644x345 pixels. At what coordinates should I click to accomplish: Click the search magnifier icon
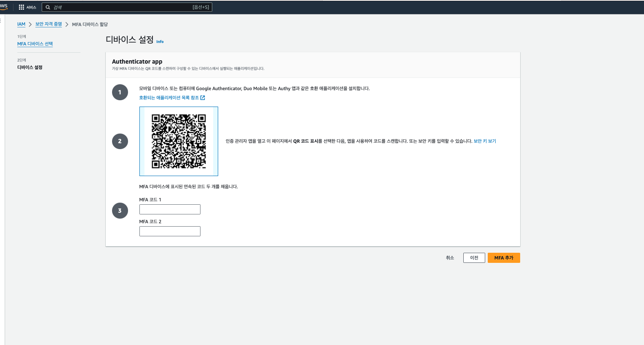coord(48,7)
